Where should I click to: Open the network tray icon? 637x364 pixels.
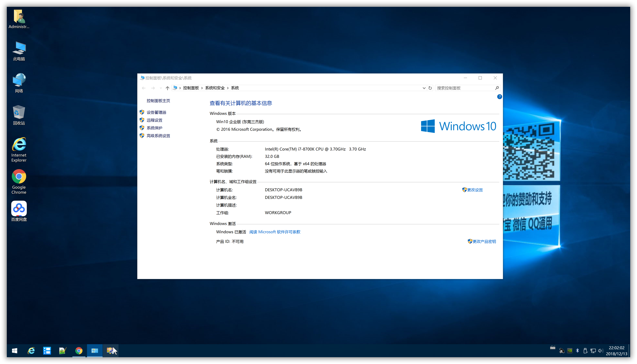[593, 351]
